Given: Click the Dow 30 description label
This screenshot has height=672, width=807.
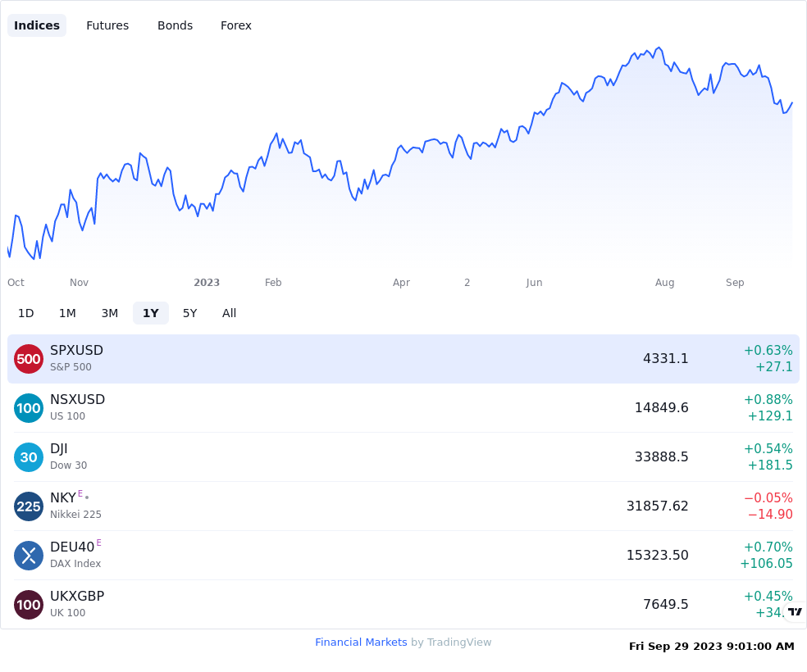Looking at the screenshot, I should (68, 465).
